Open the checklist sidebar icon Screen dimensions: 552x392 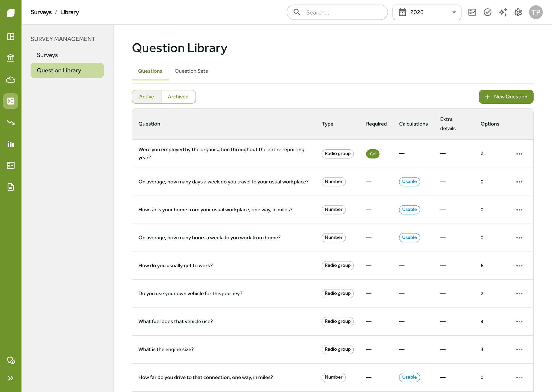pos(11,165)
